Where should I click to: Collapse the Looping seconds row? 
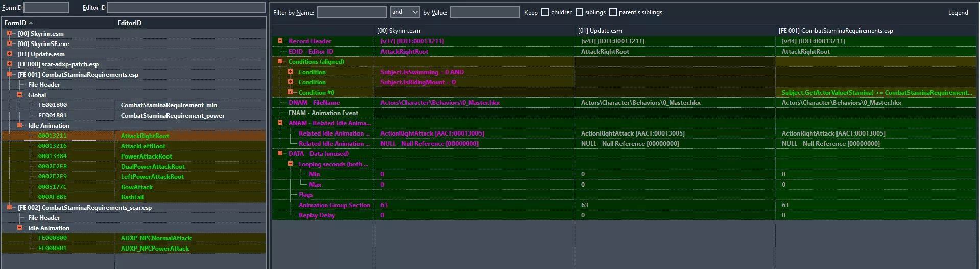point(290,164)
